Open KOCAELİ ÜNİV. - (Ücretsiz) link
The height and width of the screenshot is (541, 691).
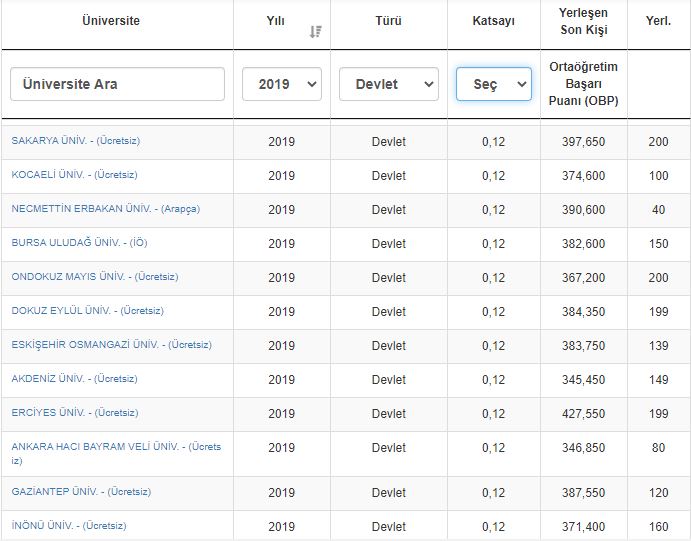point(74,175)
